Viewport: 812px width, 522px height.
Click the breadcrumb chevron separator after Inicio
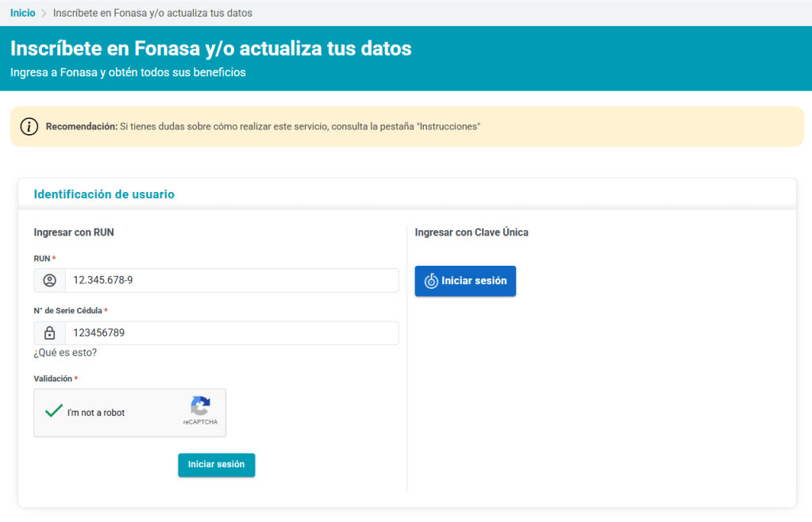pyautogui.click(x=44, y=13)
